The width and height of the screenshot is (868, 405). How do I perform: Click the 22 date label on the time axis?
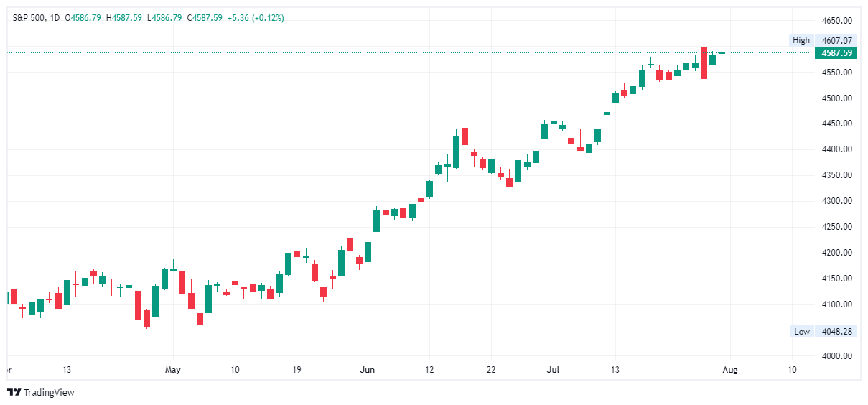tap(491, 370)
